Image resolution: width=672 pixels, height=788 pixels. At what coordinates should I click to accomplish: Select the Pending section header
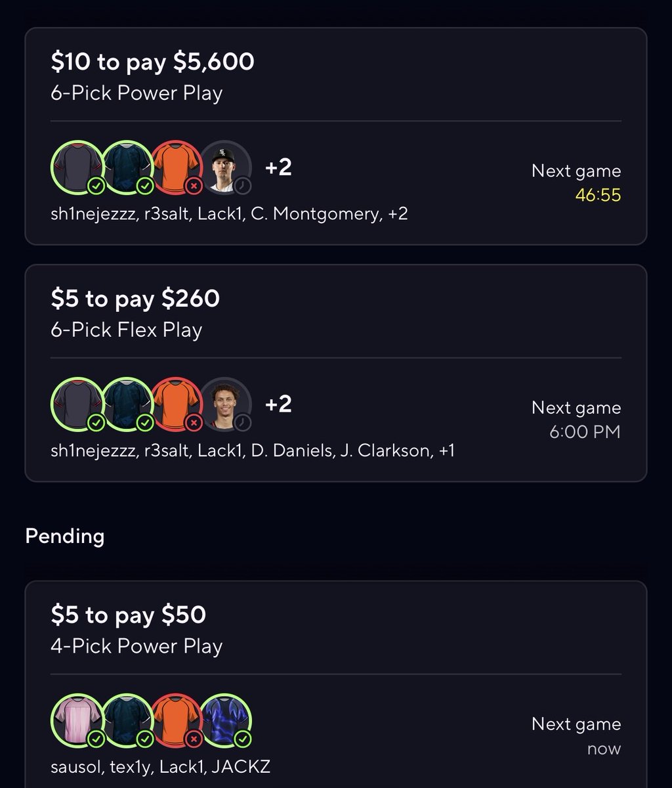click(x=65, y=536)
